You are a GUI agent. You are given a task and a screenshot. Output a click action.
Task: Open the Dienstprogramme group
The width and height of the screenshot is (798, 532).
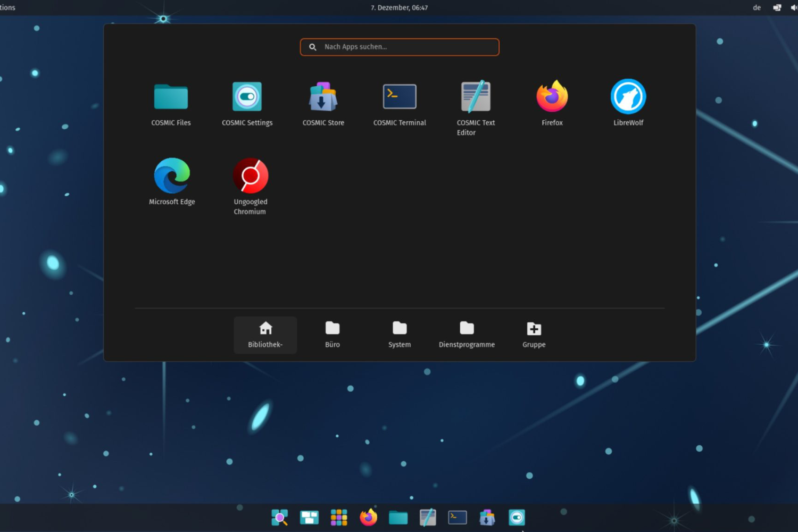point(467,335)
